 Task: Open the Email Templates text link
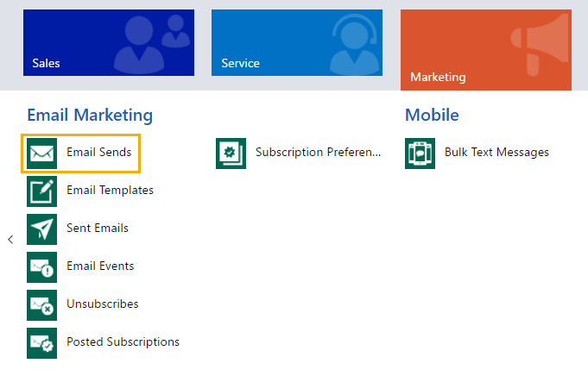110,191
